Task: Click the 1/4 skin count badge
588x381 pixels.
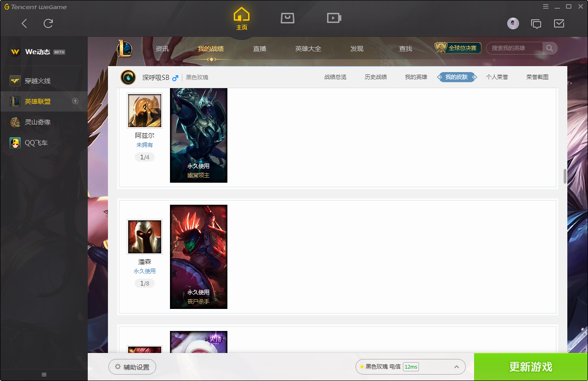Action: click(x=145, y=157)
